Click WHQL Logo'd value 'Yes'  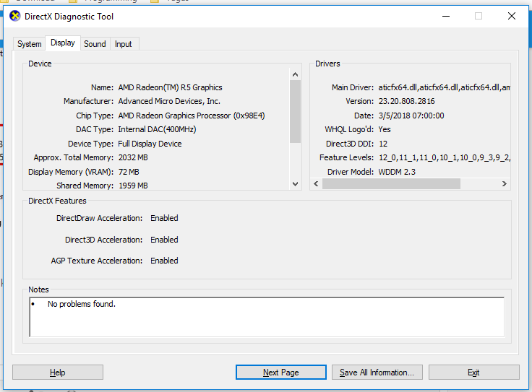tap(385, 129)
